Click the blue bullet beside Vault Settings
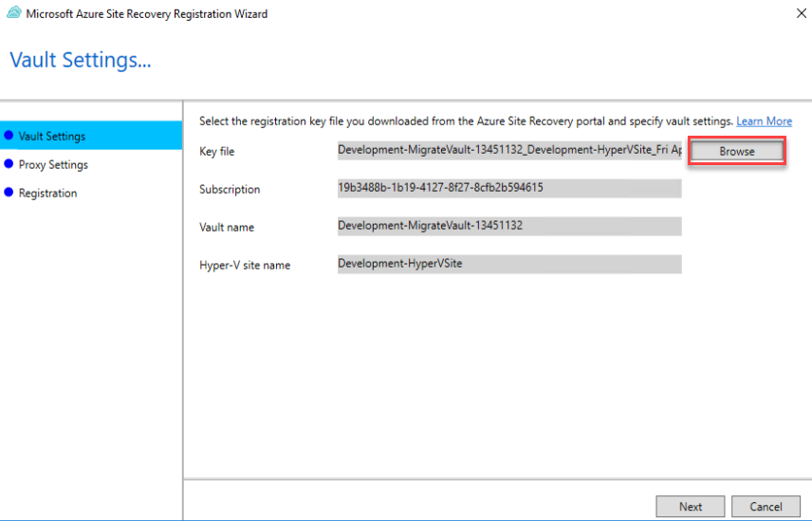This screenshot has width=812, height=521. 9,135
